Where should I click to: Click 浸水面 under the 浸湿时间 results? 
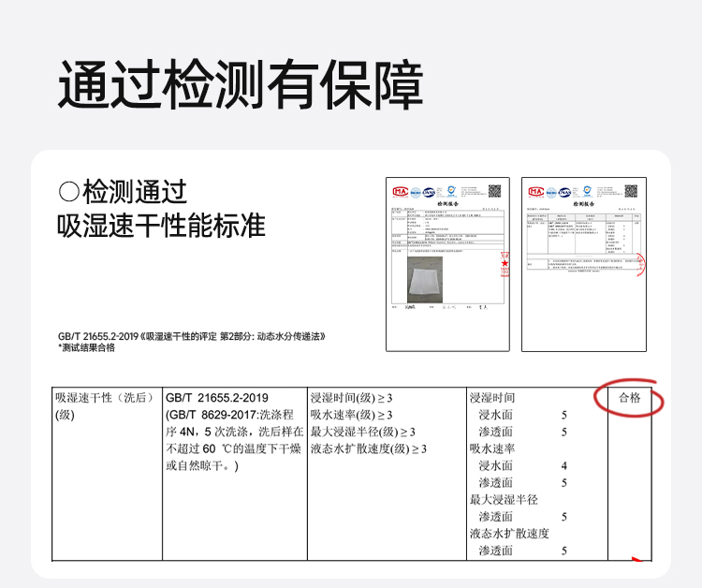pyautogui.click(x=496, y=415)
